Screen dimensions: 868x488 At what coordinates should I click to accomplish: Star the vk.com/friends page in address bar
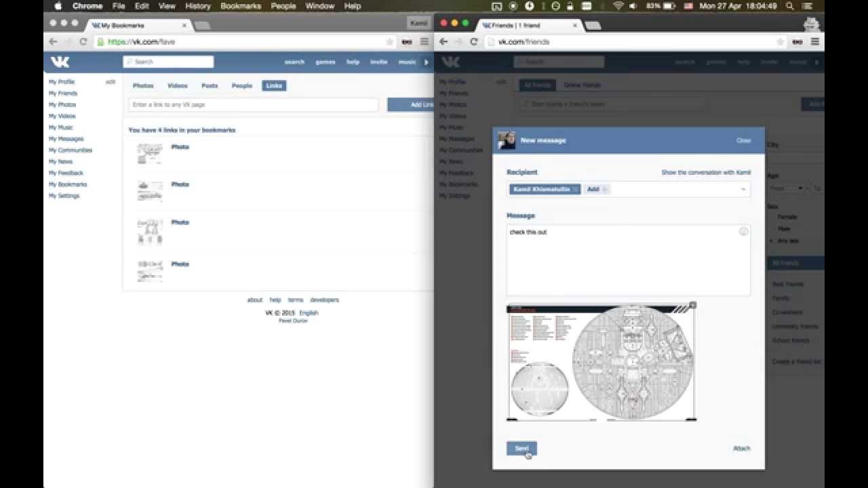point(780,41)
